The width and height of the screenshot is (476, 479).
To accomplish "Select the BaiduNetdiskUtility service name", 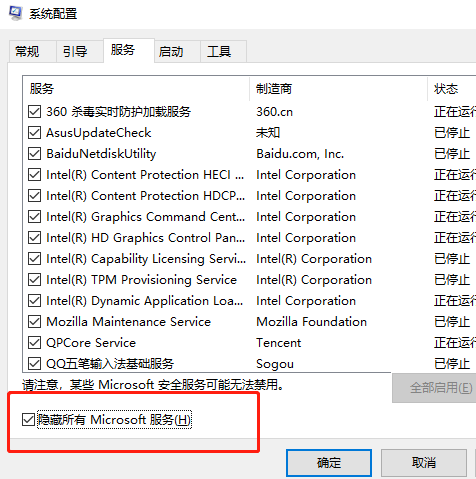I will point(101,154).
